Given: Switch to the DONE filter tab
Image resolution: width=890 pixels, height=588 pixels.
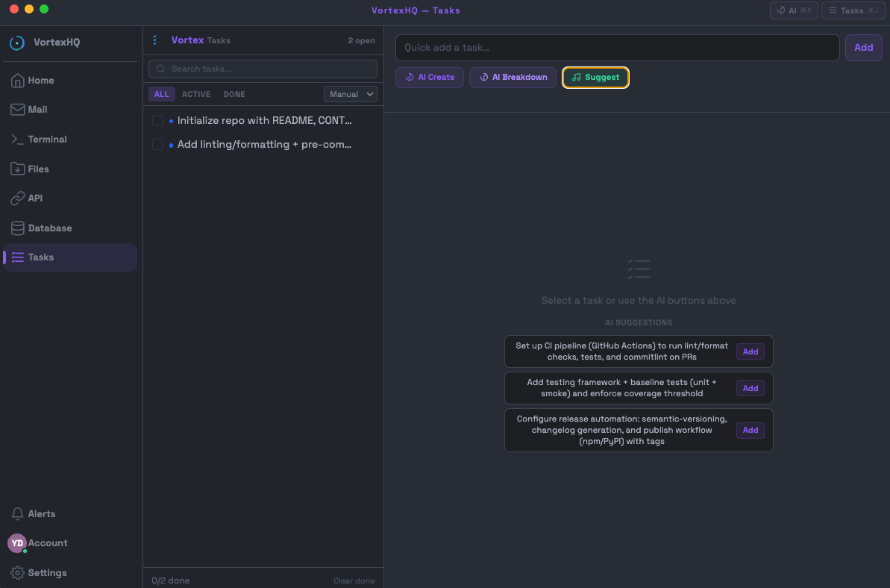Looking at the screenshot, I should 234,94.
